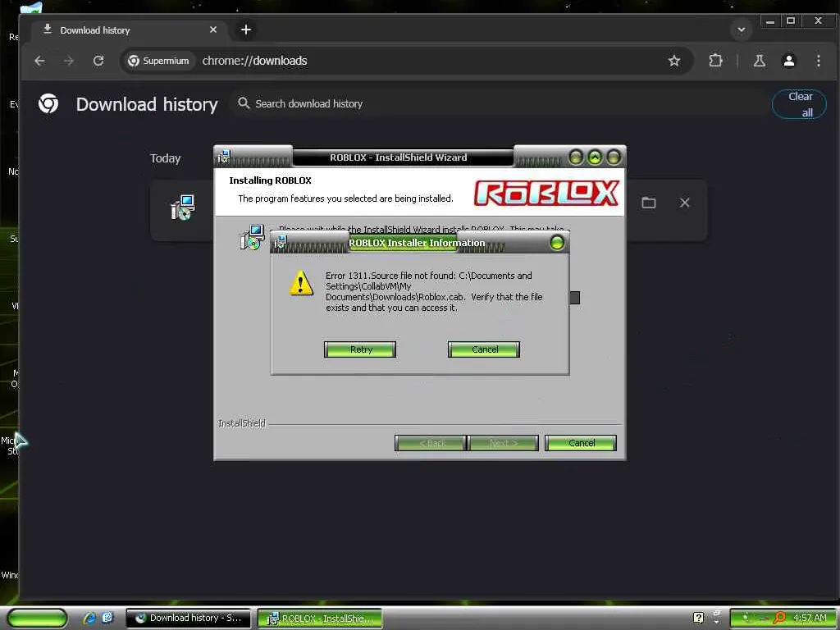The width and height of the screenshot is (840, 630).
Task: Click the first green orb in wizard title bar
Action: tap(576, 157)
